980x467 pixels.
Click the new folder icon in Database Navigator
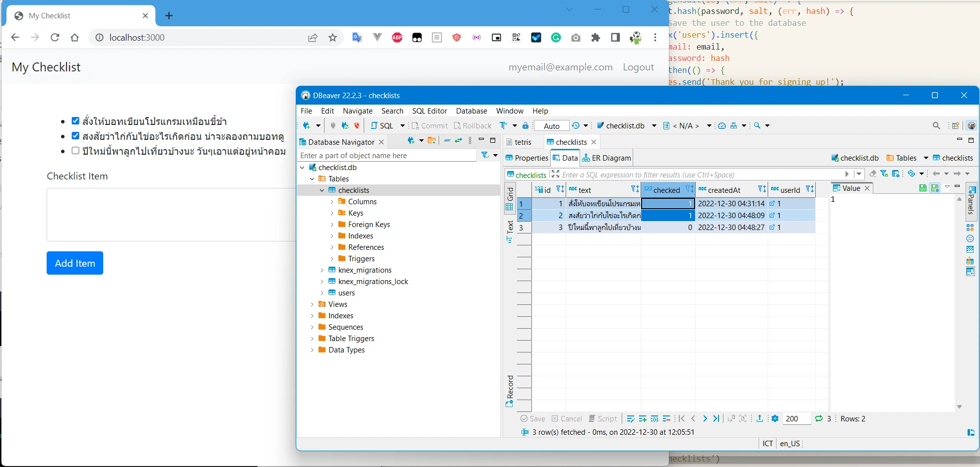tap(432, 141)
